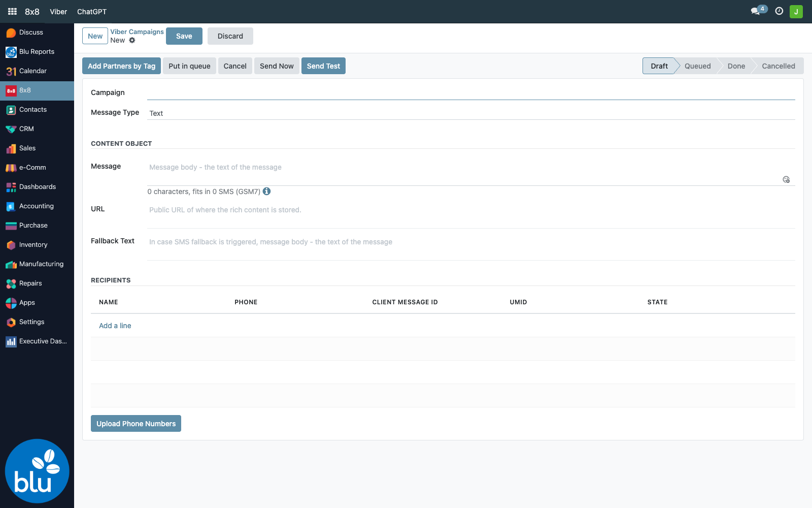Viewport: 812px width, 508px height.
Task: Open the CRM app icon
Action: click(x=11, y=129)
